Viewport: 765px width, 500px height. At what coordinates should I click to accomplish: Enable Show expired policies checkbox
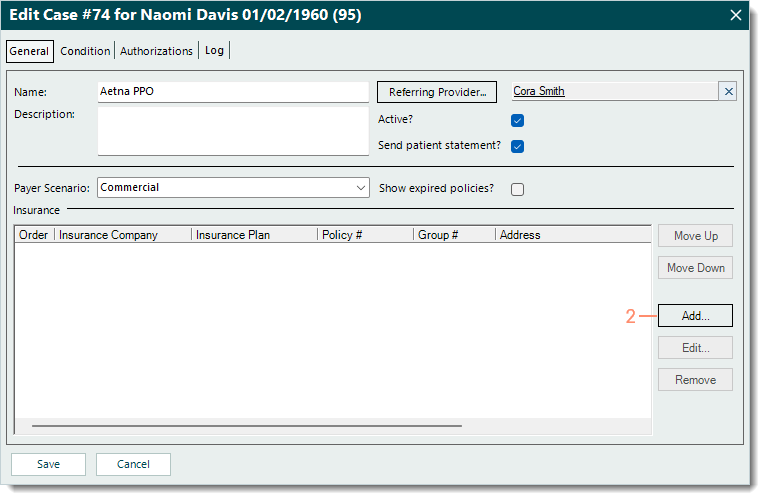(517, 189)
